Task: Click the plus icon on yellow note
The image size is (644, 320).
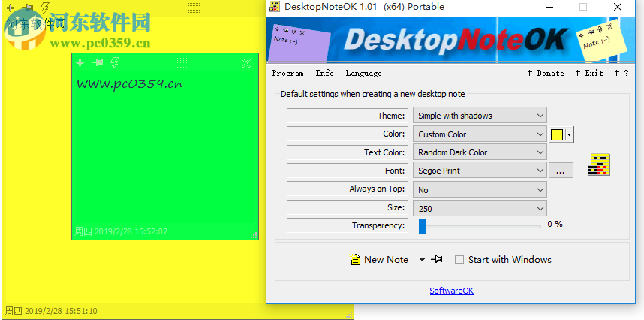Action: [x=11, y=8]
